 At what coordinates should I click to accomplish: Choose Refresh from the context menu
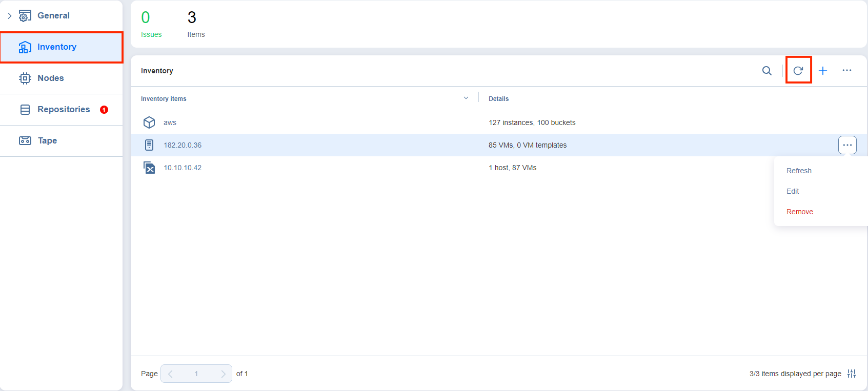click(x=798, y=171)
